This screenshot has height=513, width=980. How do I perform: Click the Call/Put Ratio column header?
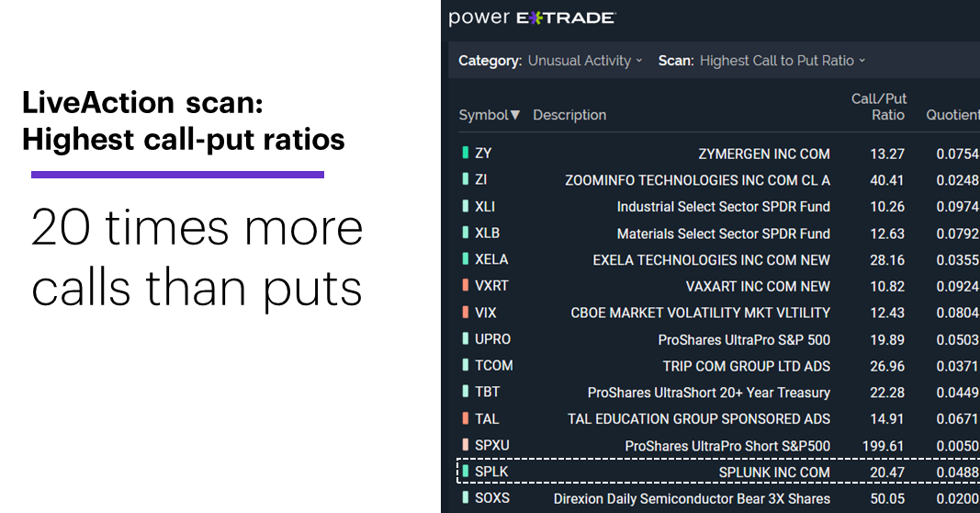[879, 107]
